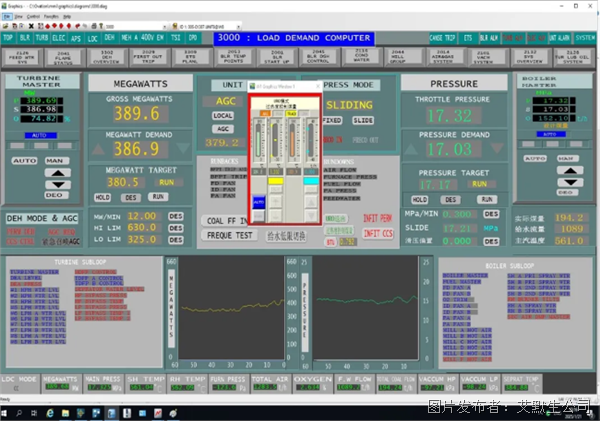Raise the Turbine Master output with the up arrow
This screenshot has width=600, height=421.
pyautogui.click(x=58, y=173)
